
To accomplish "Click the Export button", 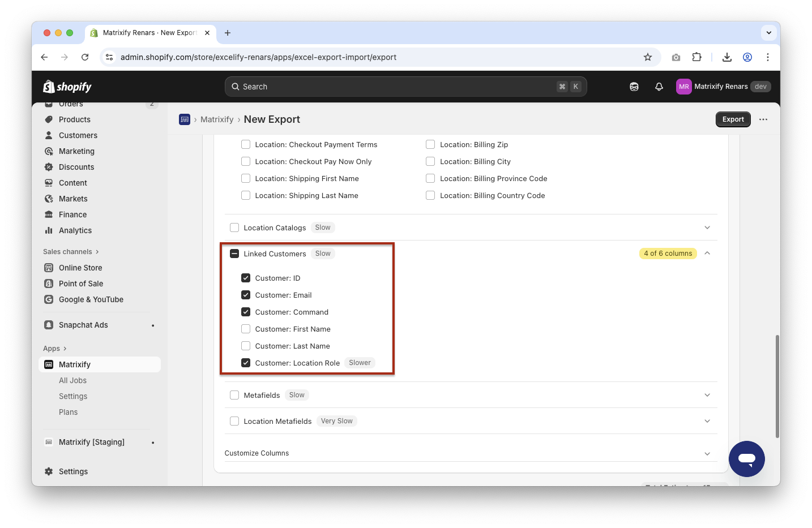I will (x=733, y=119).
